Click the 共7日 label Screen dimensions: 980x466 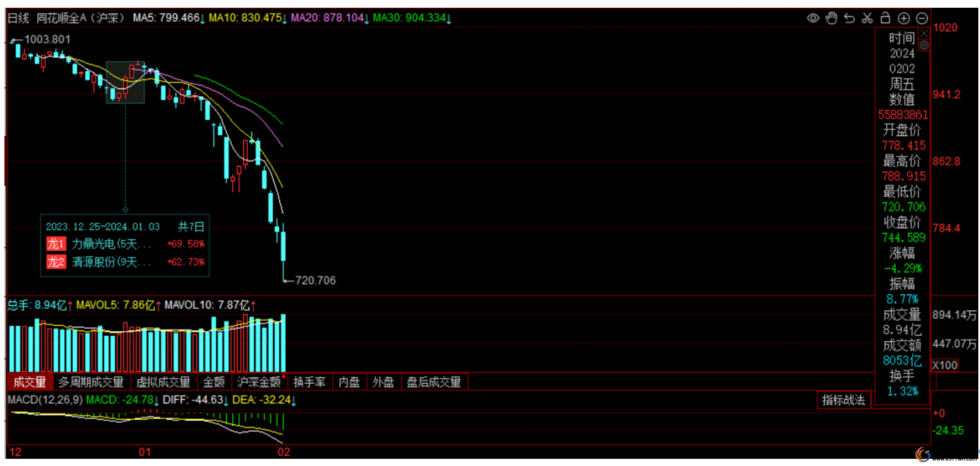(x=191, y=227)
